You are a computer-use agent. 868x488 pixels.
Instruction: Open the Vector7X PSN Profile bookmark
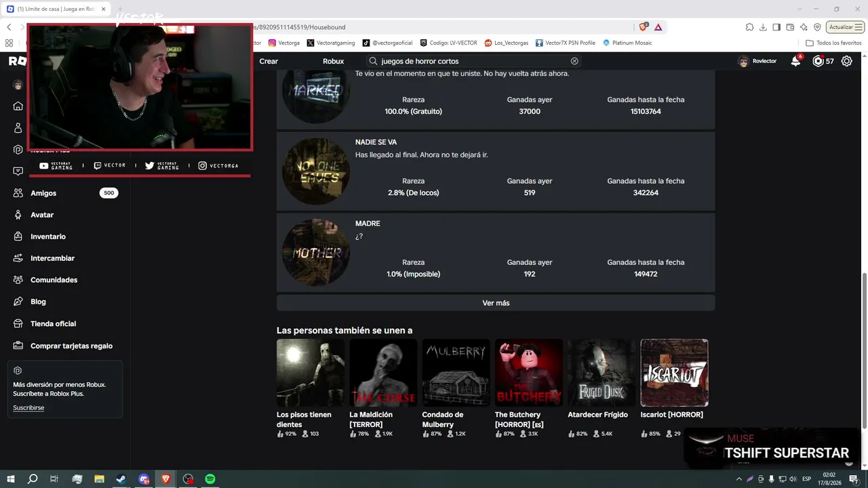(565, 43)
